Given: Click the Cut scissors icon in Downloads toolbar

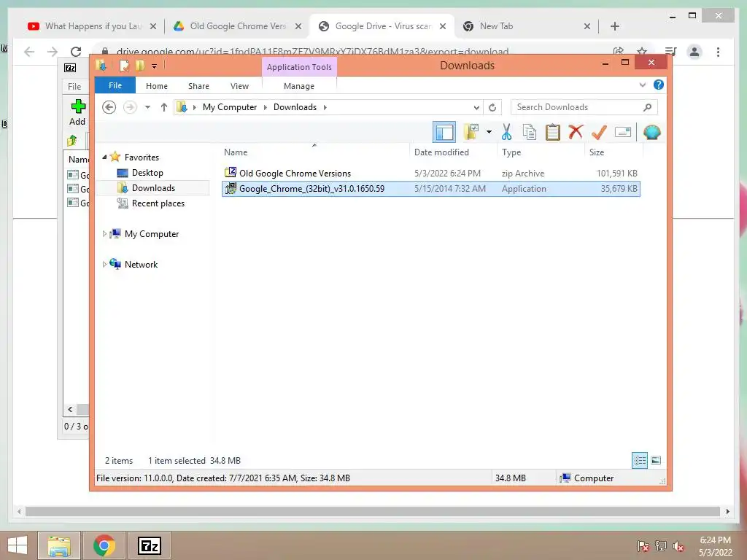Looking at the screenshot, I should pyautogui.click(x=506, y=132).
